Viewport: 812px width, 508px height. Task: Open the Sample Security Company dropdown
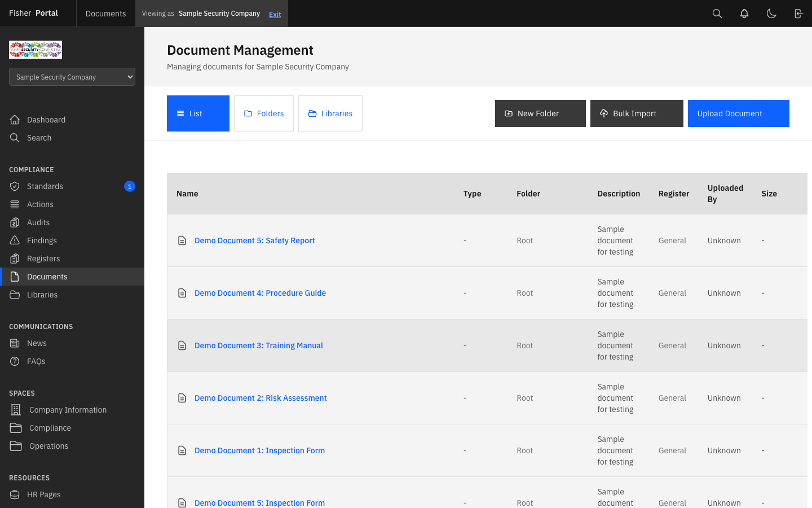[72, 77]
